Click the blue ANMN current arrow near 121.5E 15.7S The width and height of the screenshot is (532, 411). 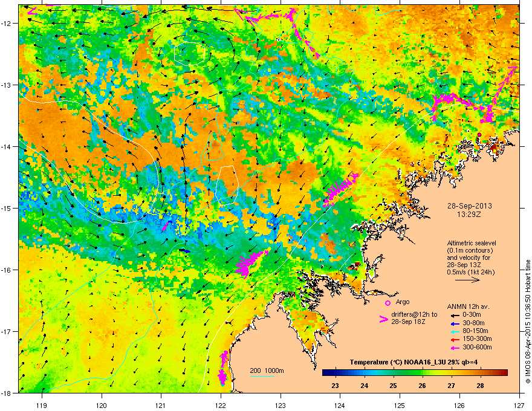(184, 251)
